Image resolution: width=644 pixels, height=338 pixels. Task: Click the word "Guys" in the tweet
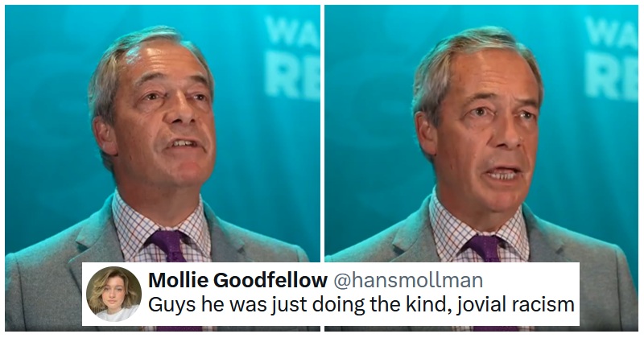point(169,306)
